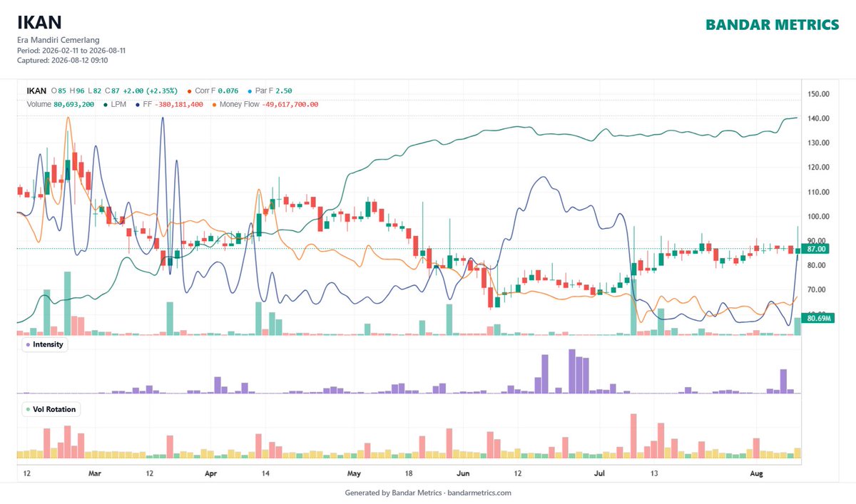Click the red Corr F legend dot
Image resolution: width=856 pixels, height=504 pixels.
[x=189, y=91]
